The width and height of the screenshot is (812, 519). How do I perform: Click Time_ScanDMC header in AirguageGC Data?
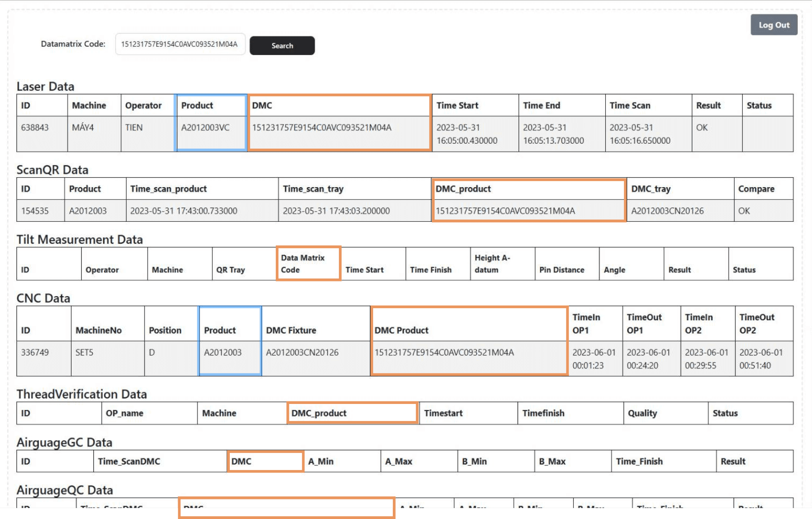click(129, 462)
